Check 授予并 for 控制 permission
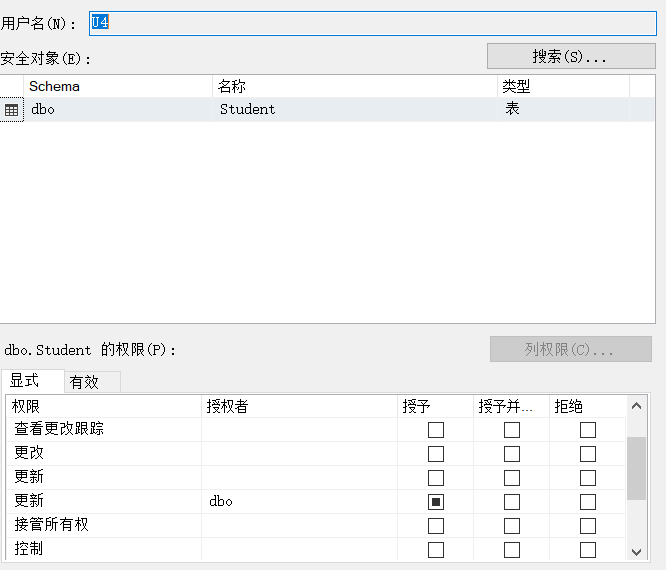666x570 pixels. 512,550
